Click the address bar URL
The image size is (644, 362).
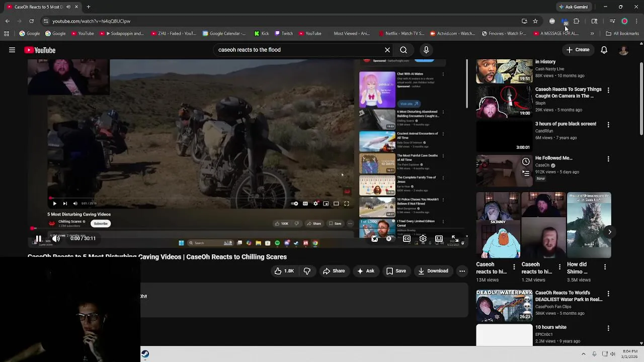click(x=91, y=21)
